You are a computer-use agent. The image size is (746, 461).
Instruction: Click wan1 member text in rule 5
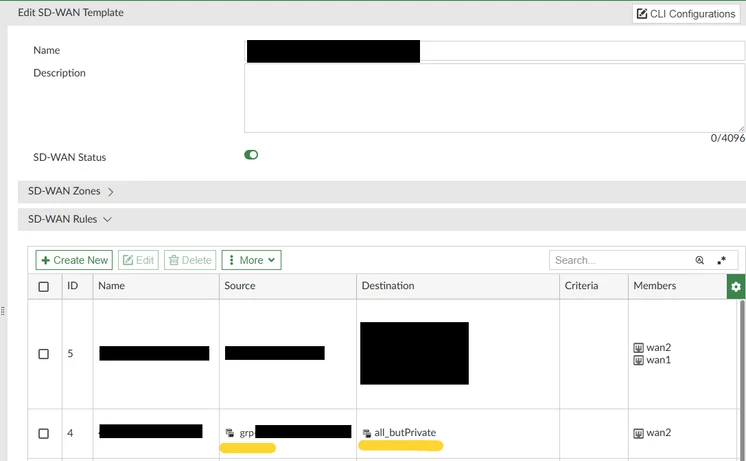click(x=658, y=360)
